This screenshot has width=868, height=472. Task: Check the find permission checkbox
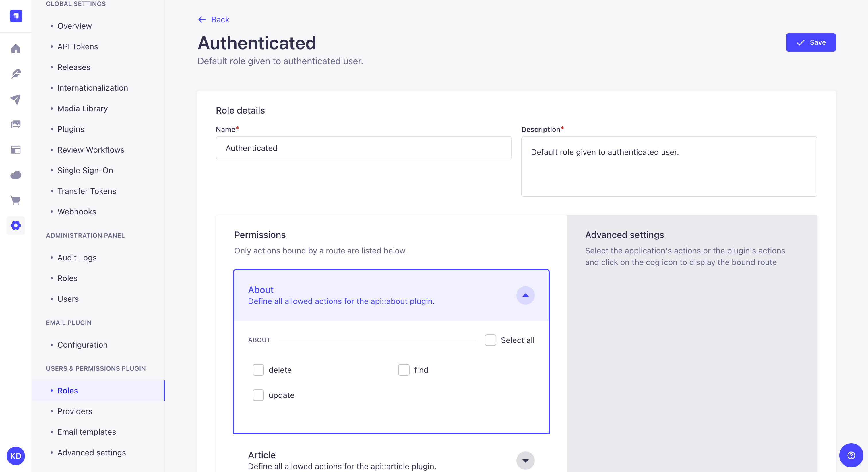pos(404,370)
